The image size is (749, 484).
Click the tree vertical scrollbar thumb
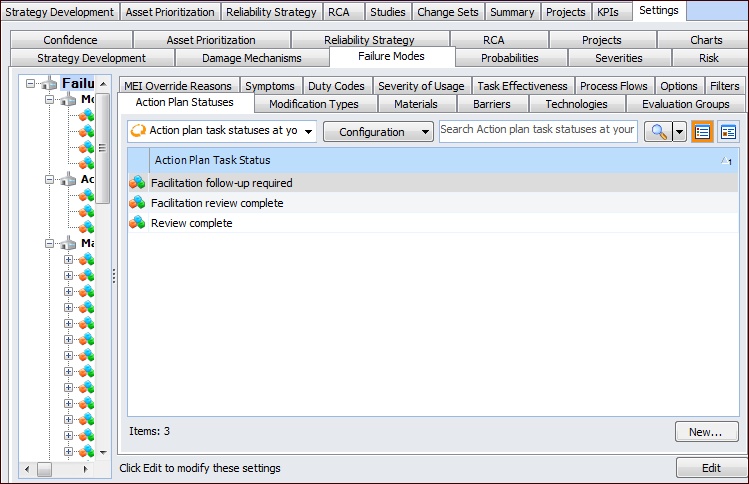click(x=103, y=148)
